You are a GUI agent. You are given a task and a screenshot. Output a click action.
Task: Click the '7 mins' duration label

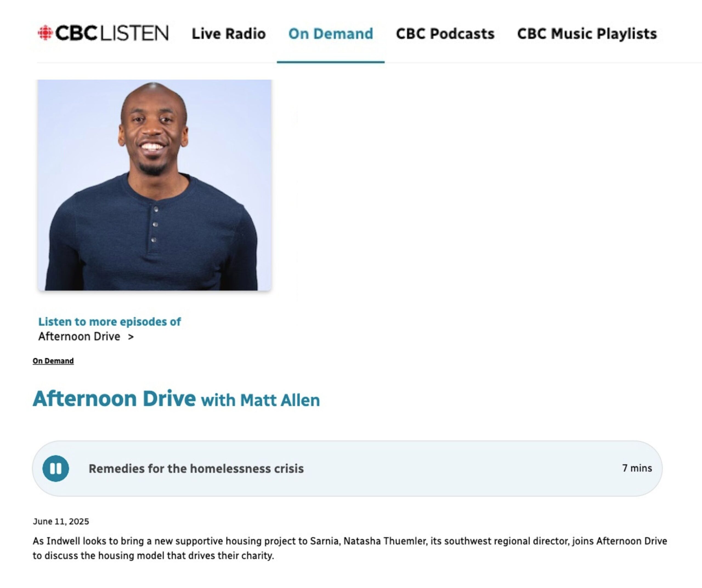[637, 468]
